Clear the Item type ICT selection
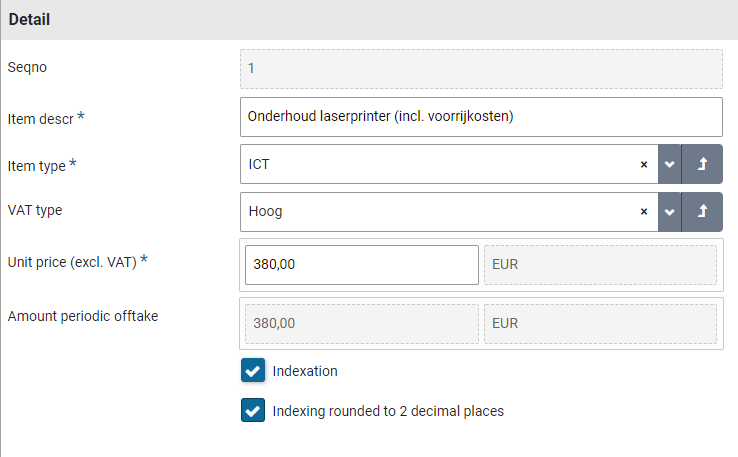The height and width of the screenshot is (457, 738). (644, 164)
